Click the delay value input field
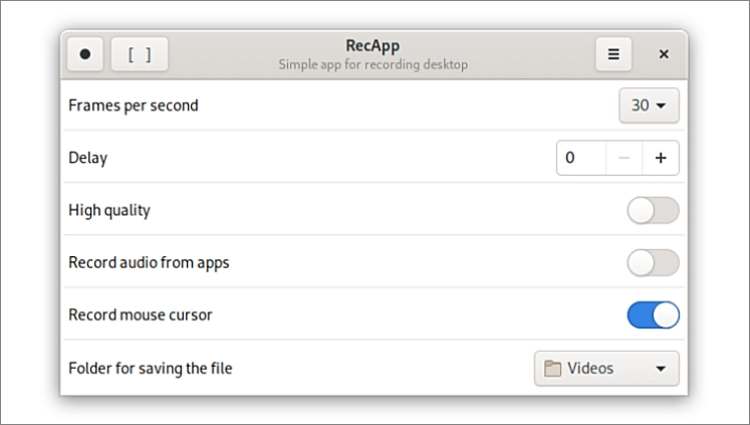750x425 pixels. (x=580, y=158)
